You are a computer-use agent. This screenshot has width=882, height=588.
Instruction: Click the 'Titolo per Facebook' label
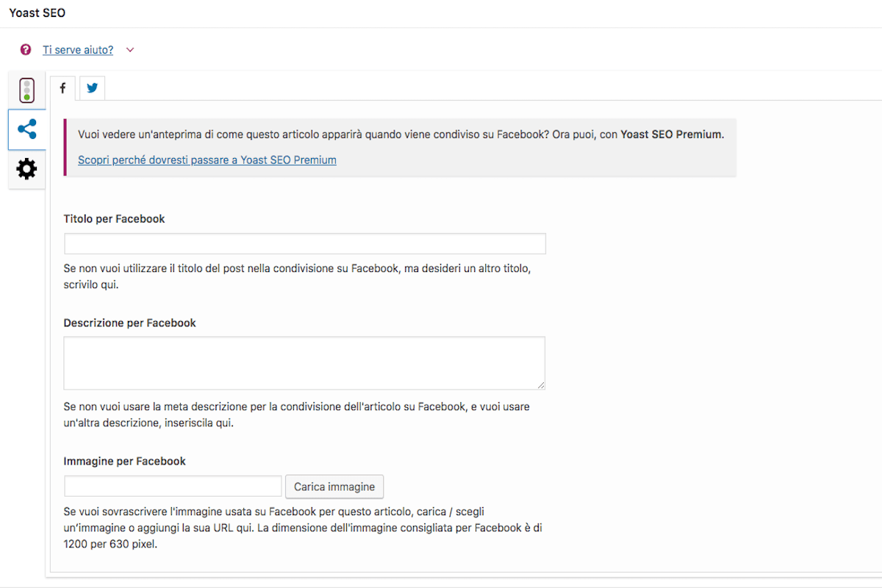[115, 219]
